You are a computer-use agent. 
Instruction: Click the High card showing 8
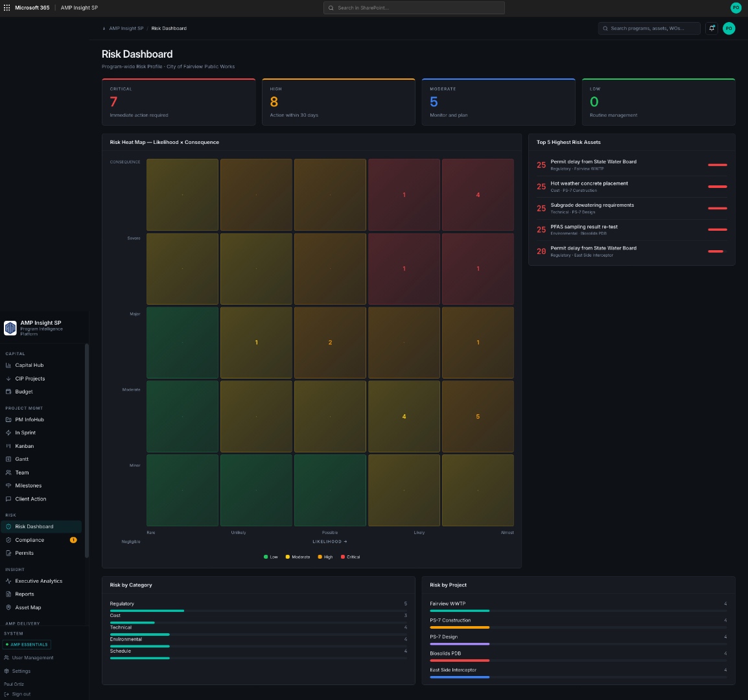(x=338, y=102)
